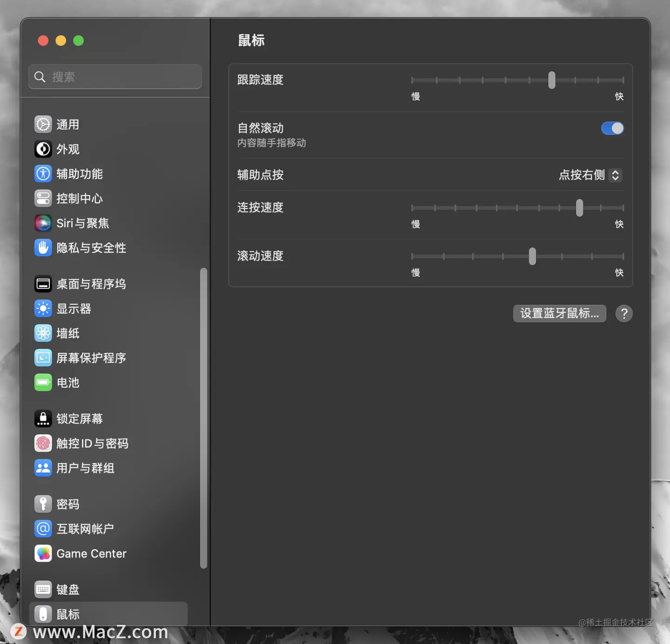
Task: Open the 通用 (General) settings icon
Action: coord(43,125)
